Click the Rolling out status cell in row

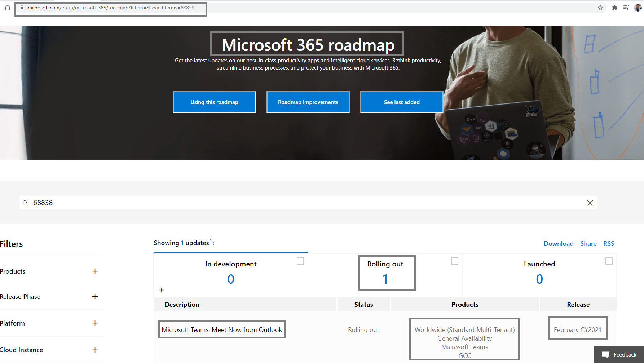pyautogui.click(x=363, y=330)
